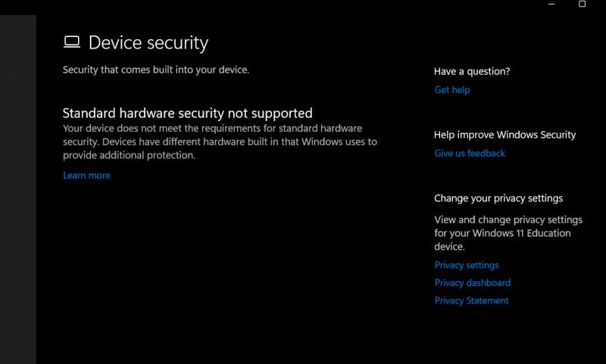606x364 pixels.
Task: Open the Privacy settings link
Action: click(467, 266)
